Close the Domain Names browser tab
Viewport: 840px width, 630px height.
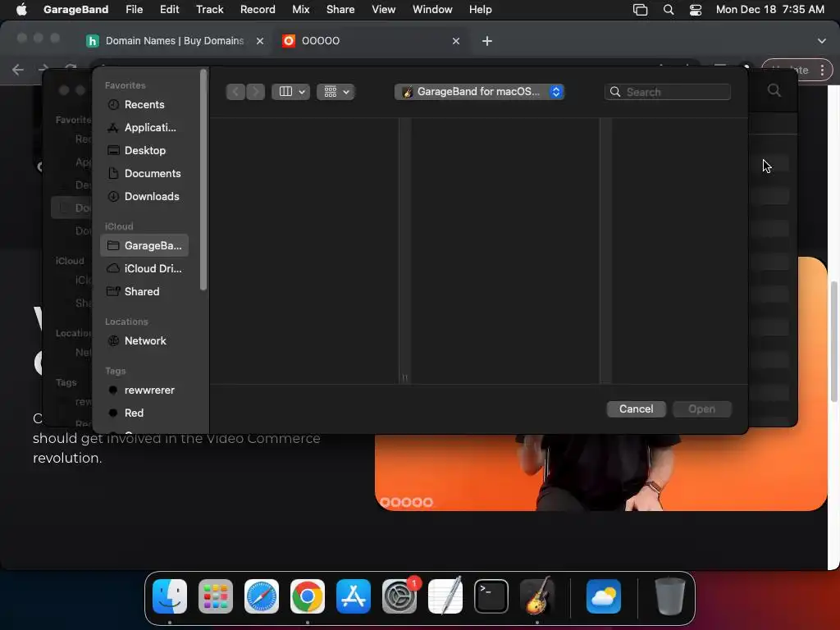coord(260,41)
